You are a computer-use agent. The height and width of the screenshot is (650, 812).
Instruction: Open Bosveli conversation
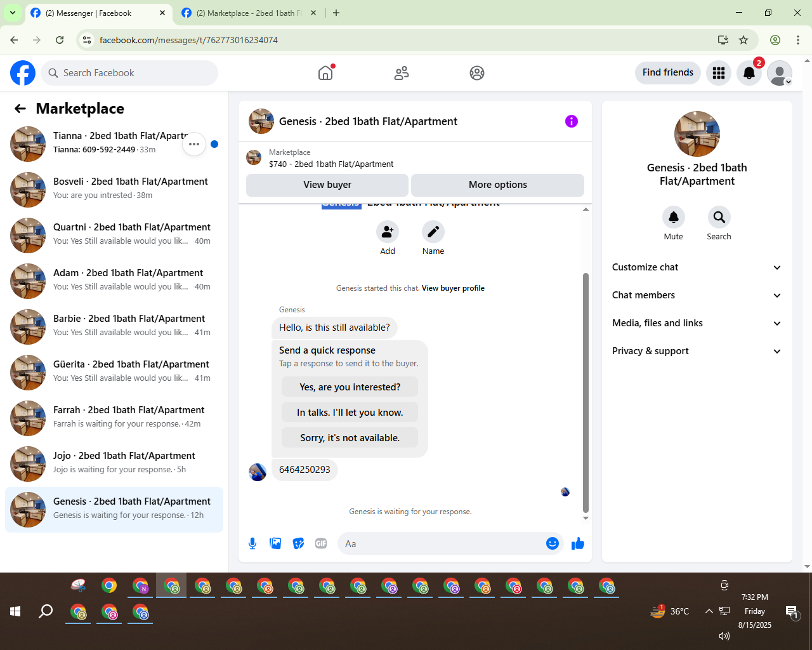point(114,190)
